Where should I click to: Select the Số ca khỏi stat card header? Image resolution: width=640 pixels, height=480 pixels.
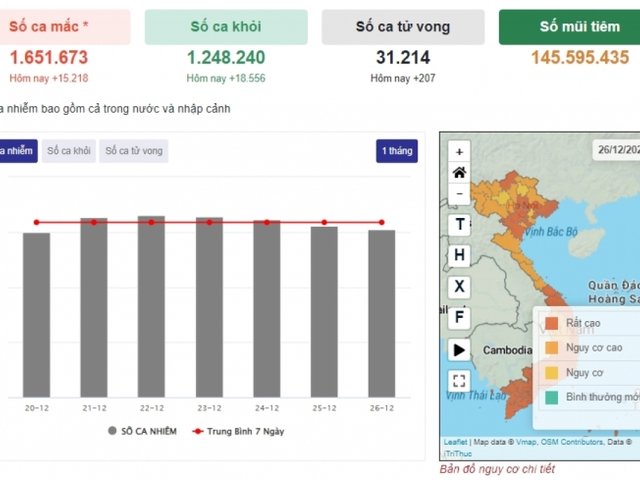[x=225, y=27]
